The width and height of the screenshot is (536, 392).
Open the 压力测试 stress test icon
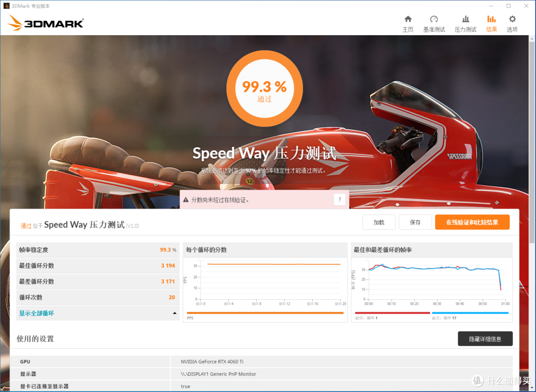465,19
